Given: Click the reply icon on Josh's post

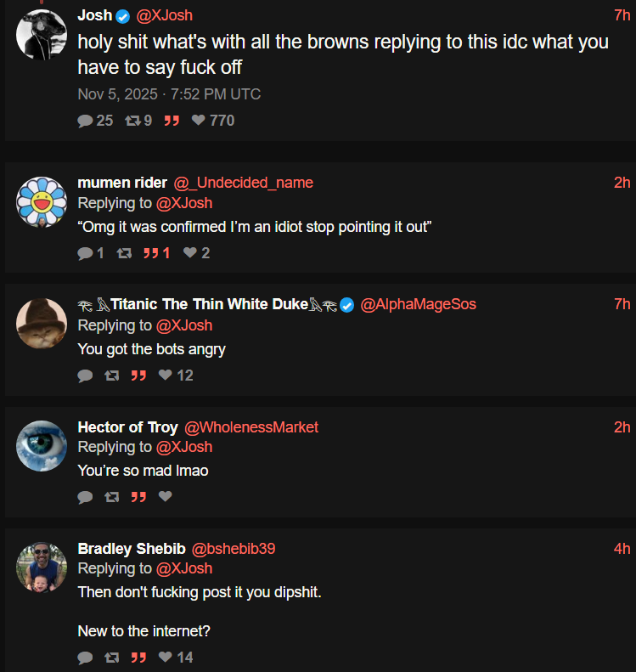Looking at the screenshot, I should point(85,121).
